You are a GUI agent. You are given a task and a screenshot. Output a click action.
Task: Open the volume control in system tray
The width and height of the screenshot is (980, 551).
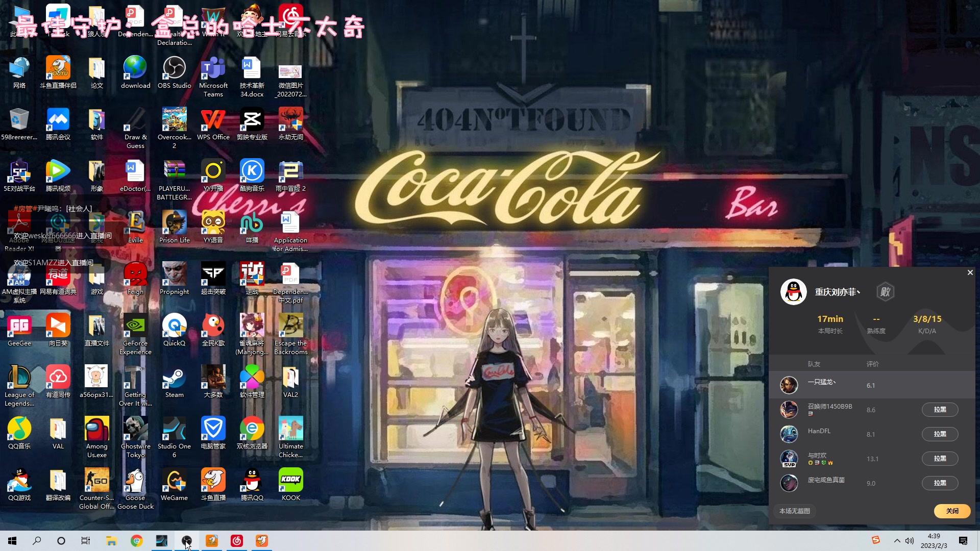point(910,541)
